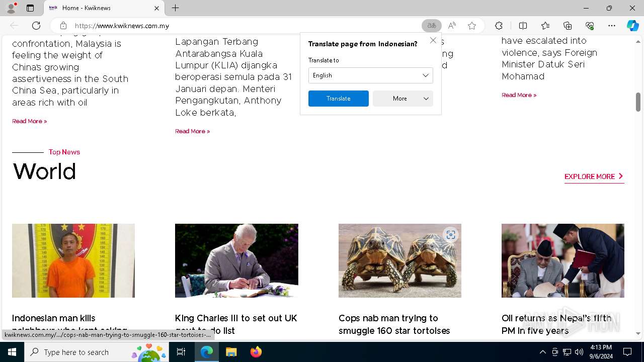The height and width of the screenshot is (362, 644).
Task: Open the Copilot sidebar icon
Action: click(632, 26)
